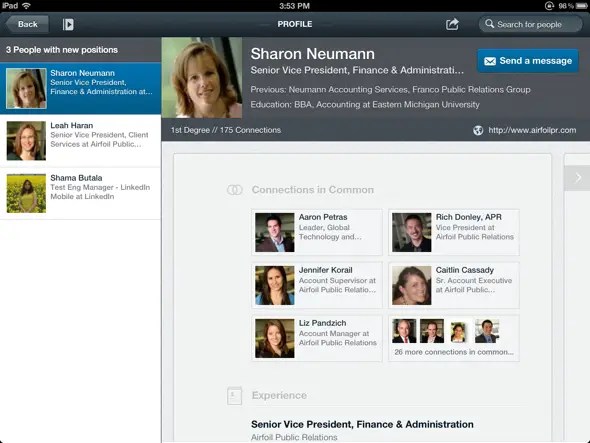Image resolution: width=590 pixels, height=443 pixels.
Task: Toggle the sidebar panel icon
Action: 68,24
